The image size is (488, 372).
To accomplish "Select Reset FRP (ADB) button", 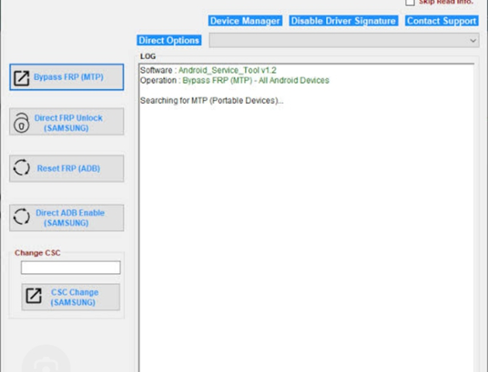I will pyautogui.click(x=67, y=168).
